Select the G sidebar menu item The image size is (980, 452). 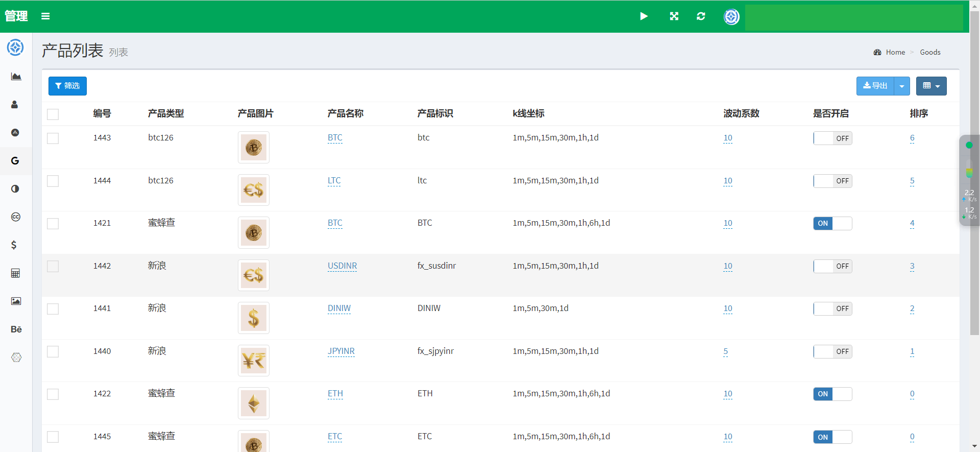[x=15, y=161]
